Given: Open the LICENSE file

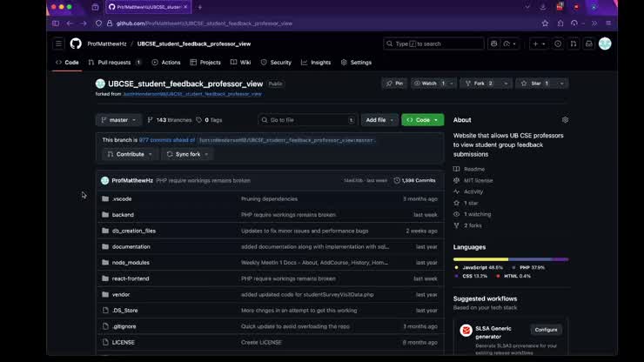Looking at the screenshot, I should (124, 342).
